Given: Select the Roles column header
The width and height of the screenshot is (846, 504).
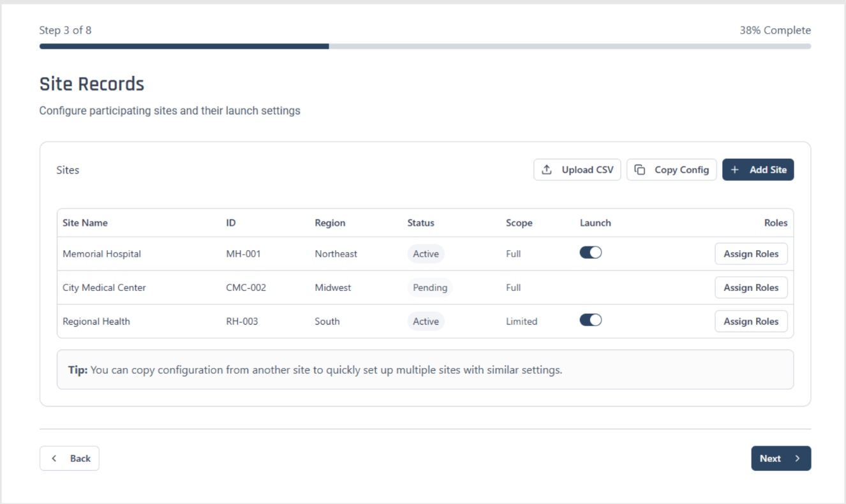Looking at the screenshot, I should pos(776,223).
